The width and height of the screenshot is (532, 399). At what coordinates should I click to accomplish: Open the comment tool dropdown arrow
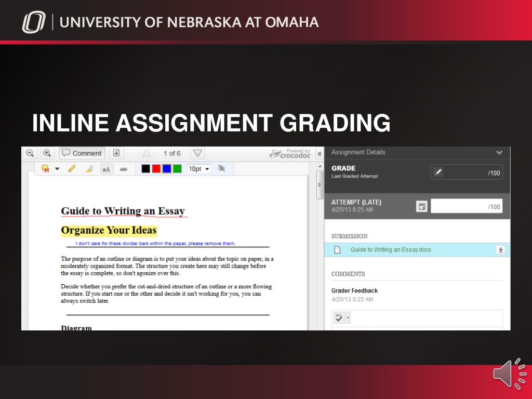(57, 169)
